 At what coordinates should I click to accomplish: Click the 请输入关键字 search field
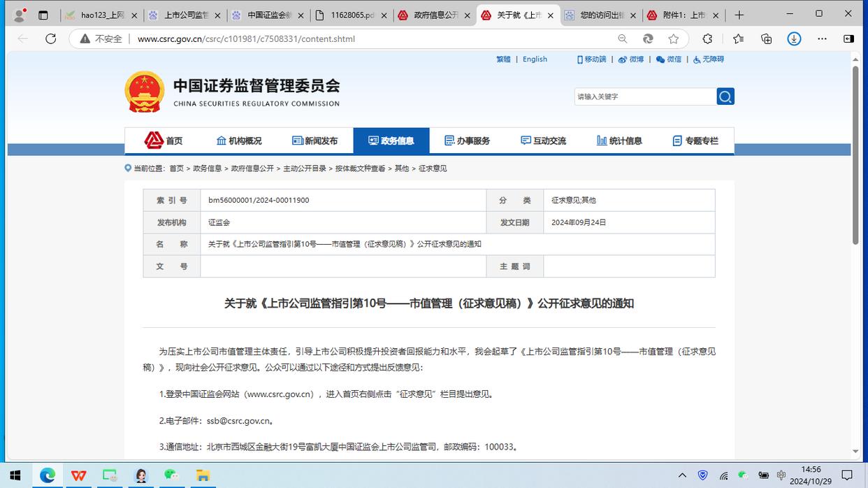coord(645,96)
